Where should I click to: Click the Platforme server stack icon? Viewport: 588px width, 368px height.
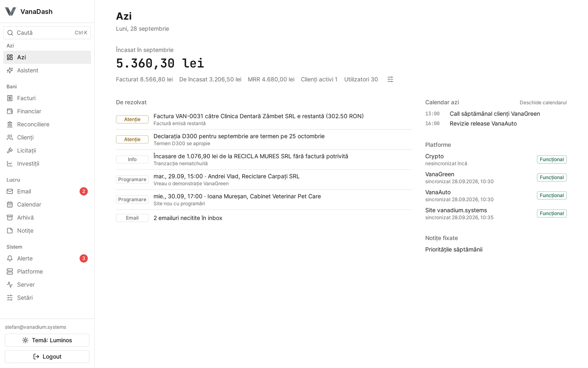10,272
